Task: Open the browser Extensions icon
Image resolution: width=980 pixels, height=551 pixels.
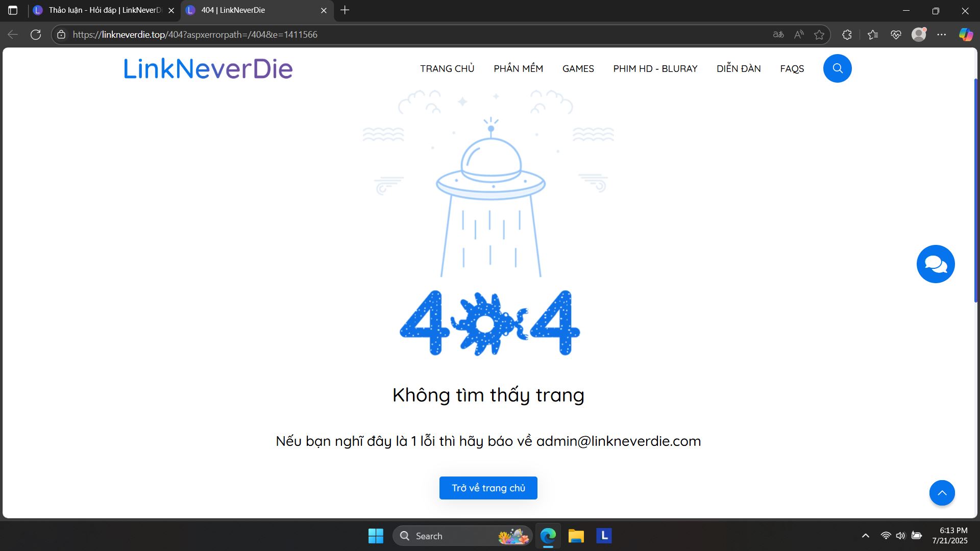Action: (x=847, y=35)
